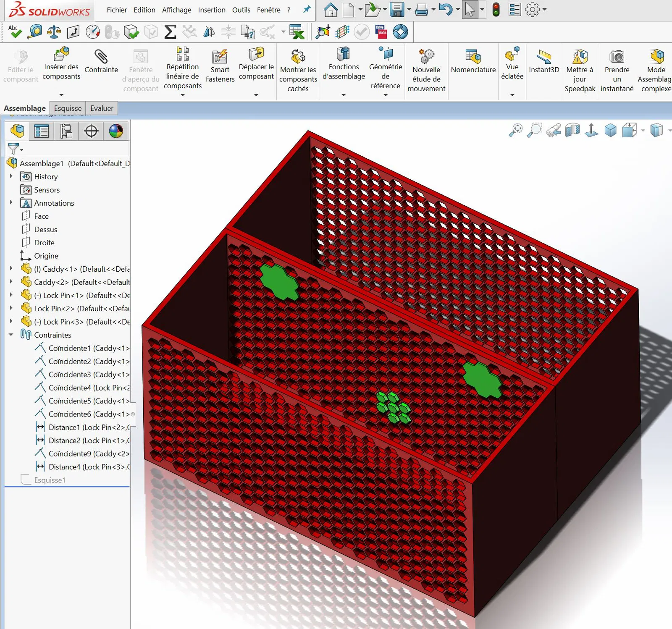Click the Open folder icon
This screenshot has width=672, height=629.
[x=372, y=10]
